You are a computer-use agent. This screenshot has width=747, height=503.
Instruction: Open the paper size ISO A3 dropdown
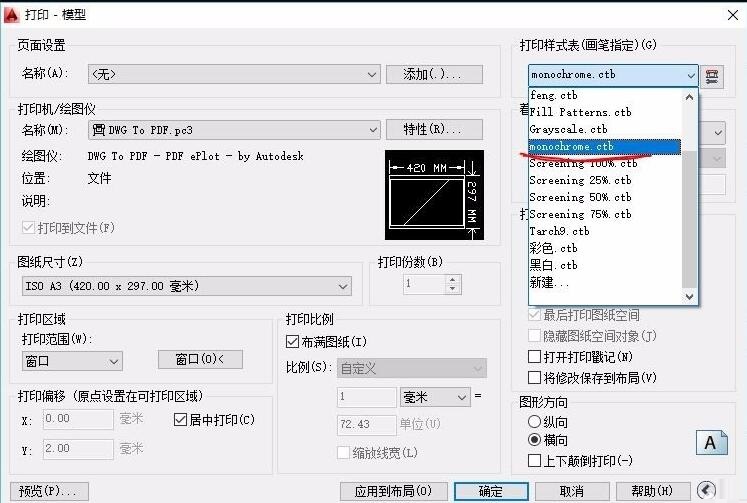[x=187, y=286]
